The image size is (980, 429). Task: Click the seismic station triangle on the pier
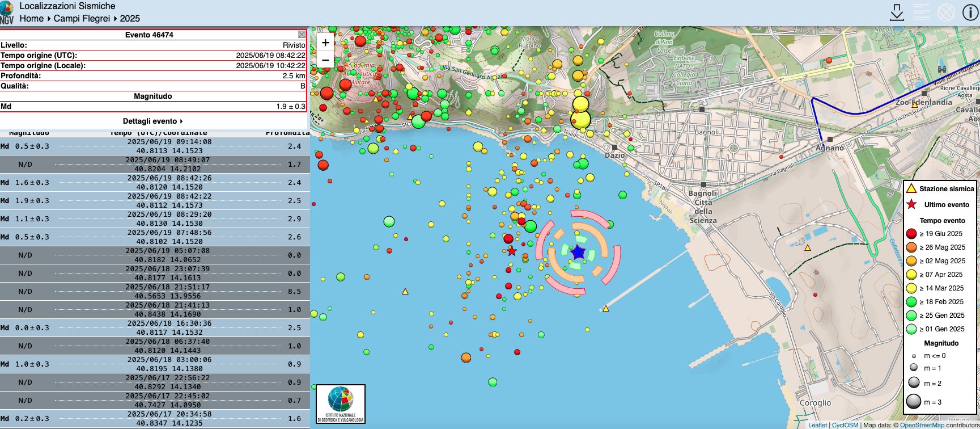[x=605, y=309]
